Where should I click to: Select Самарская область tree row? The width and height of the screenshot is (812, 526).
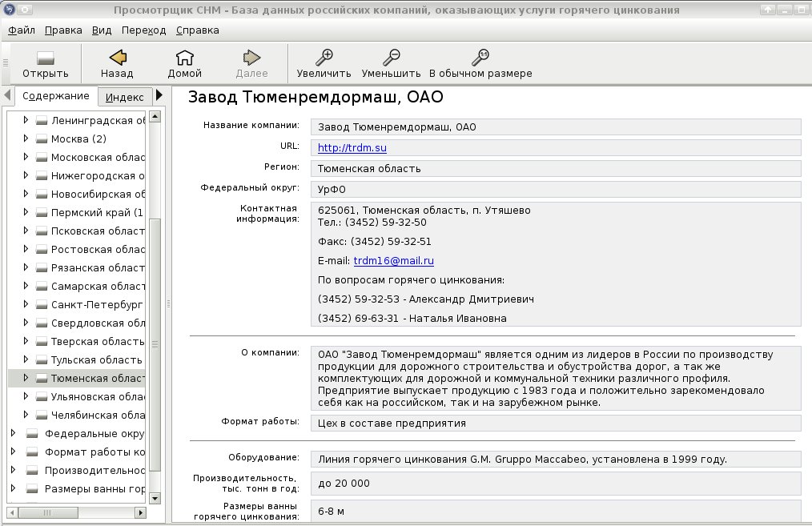point(77,286)
